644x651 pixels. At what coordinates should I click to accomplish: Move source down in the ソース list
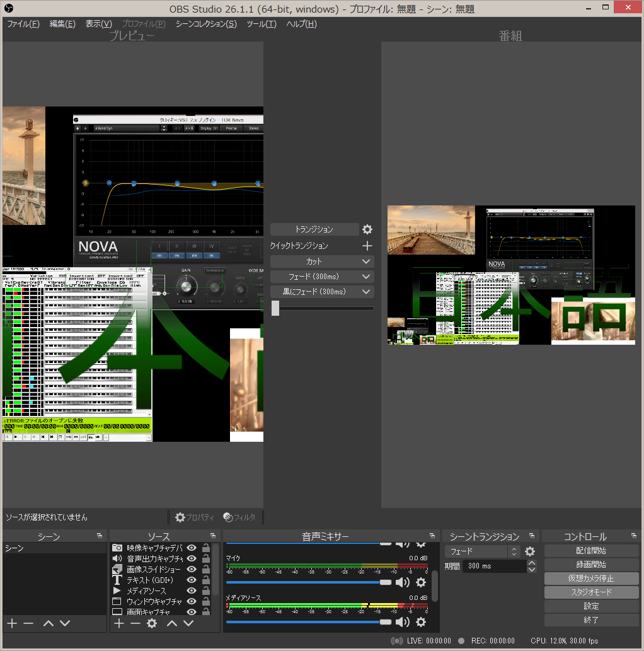pyautogui.click(x=188, y=623)
